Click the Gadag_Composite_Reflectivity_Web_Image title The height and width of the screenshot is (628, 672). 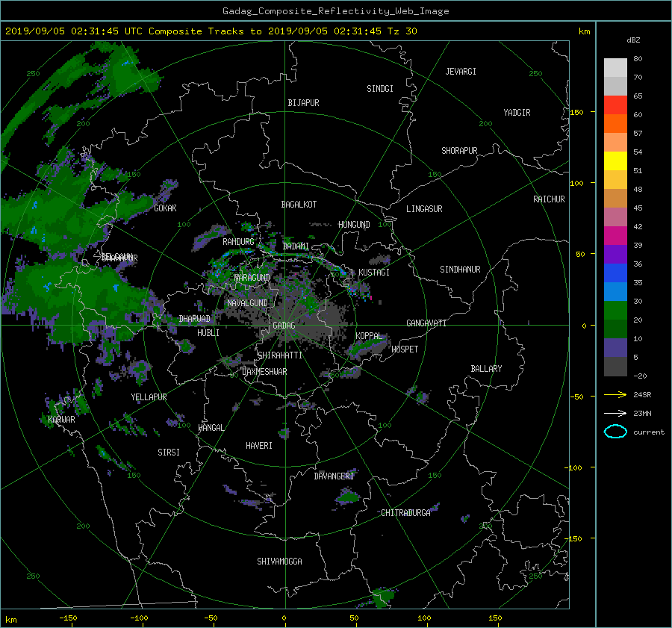[335, 11]
